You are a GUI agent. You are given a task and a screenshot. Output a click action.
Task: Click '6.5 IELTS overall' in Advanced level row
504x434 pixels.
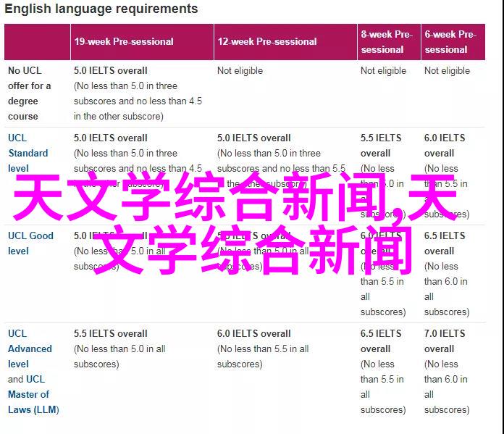381,341
